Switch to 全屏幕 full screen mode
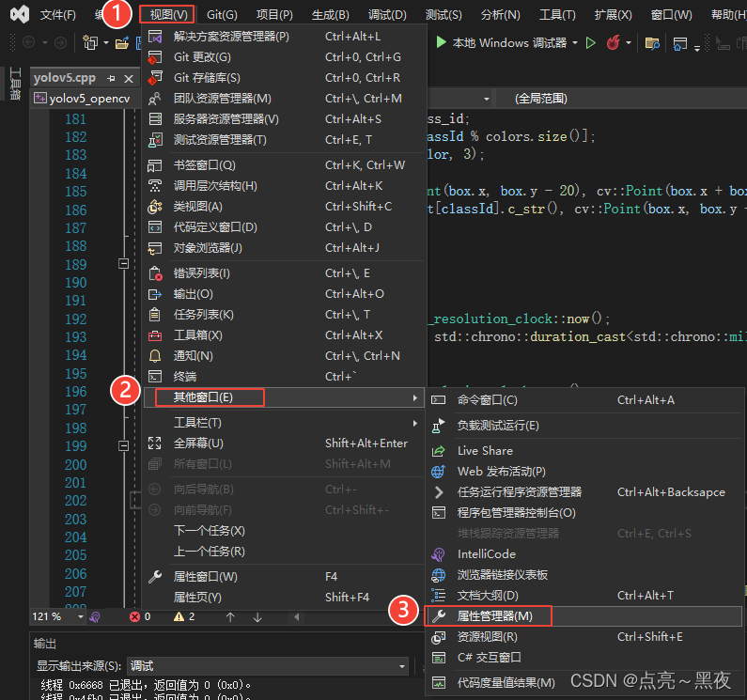Image resolution: width=747 pixels, height=700 pixels. [284, 443]
